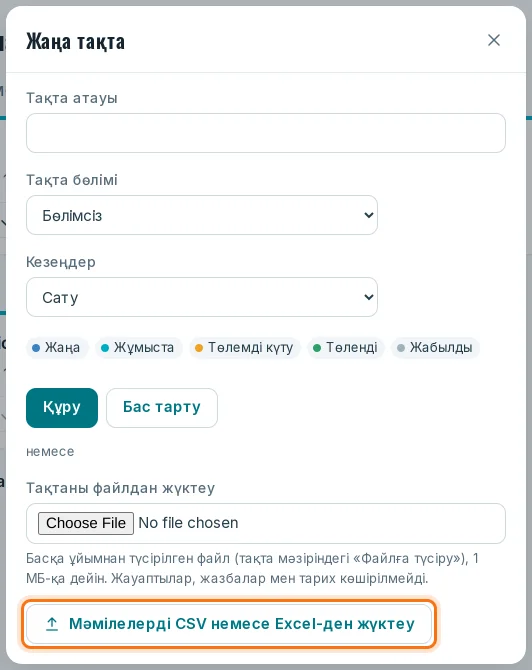Click the немесе separator text
Viewport: 532px width, 670px height.
50,451
